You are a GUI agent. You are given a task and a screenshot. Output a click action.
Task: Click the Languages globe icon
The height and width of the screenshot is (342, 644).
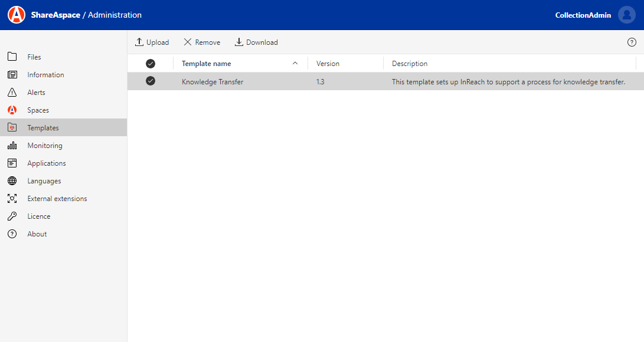12,181
